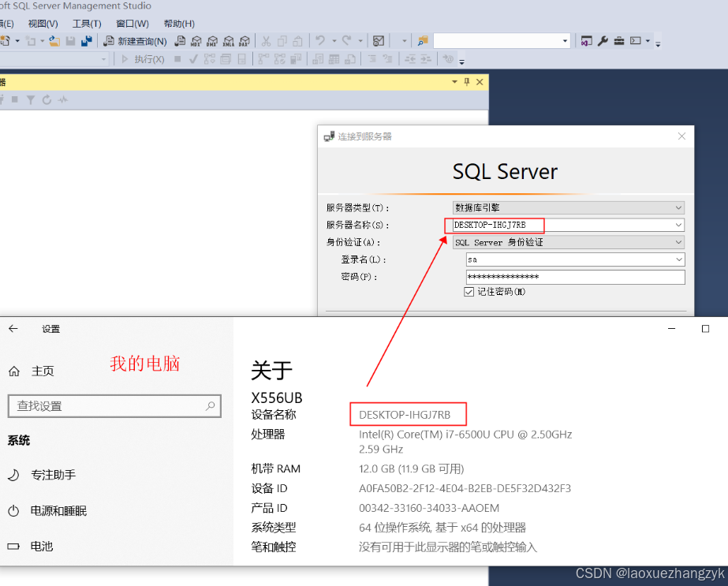This screenshot has width=728, height=586.
Task: Click the parse checkmark icon
Action: (193, 59)
